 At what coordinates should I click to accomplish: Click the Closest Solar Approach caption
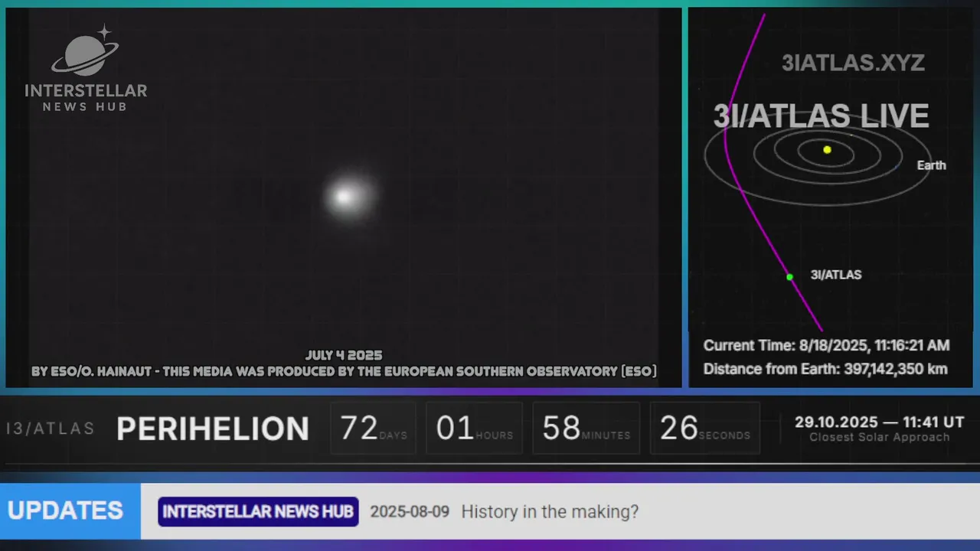[879, 438]
